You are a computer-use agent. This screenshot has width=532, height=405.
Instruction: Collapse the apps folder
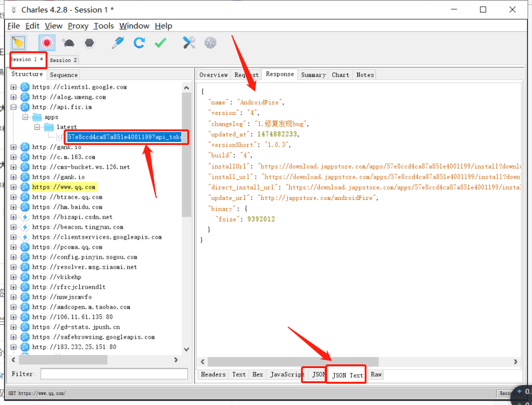pos(26,117)
